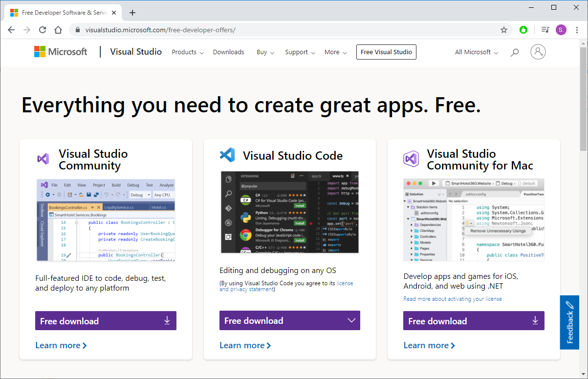Download Visual Studio Community for free
The height and width of the screenshot is (379, 588).
(x=106, y=321)
